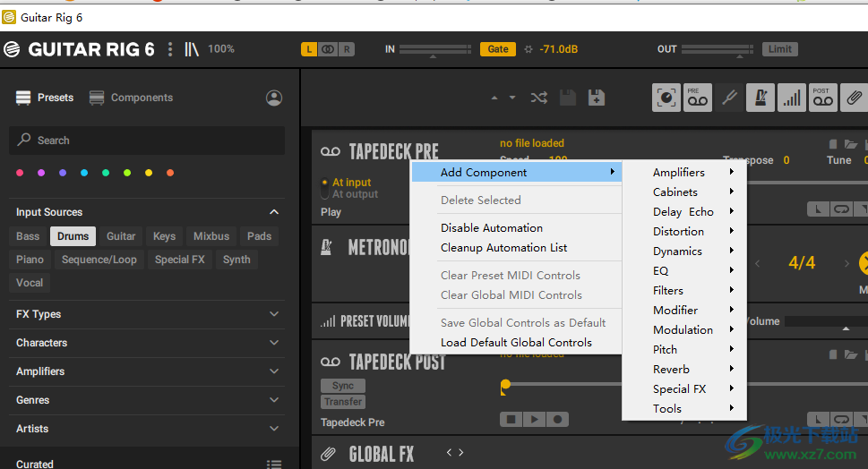This screenshot has height=469, width=868.
Task: Click the preset Search field
Action: [147, 141]
